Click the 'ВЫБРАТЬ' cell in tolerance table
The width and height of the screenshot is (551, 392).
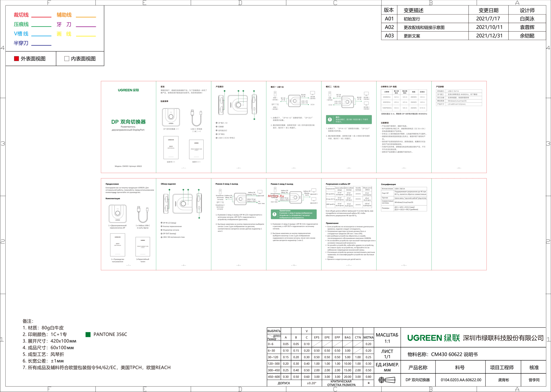pyautogui.click(x=274, y=331)
